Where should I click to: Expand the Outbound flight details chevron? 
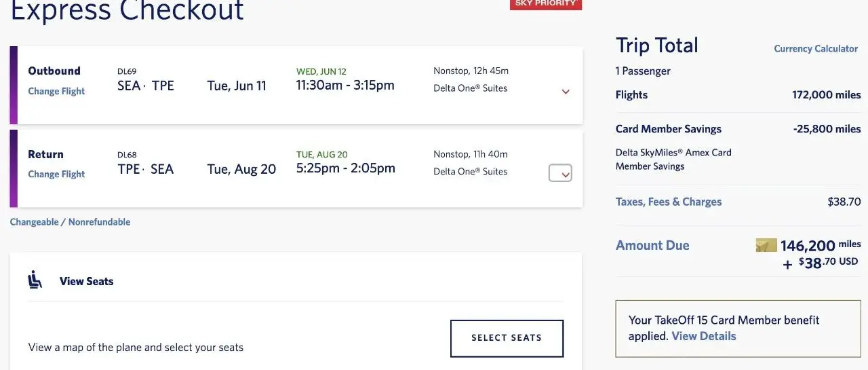click(566, 92)
